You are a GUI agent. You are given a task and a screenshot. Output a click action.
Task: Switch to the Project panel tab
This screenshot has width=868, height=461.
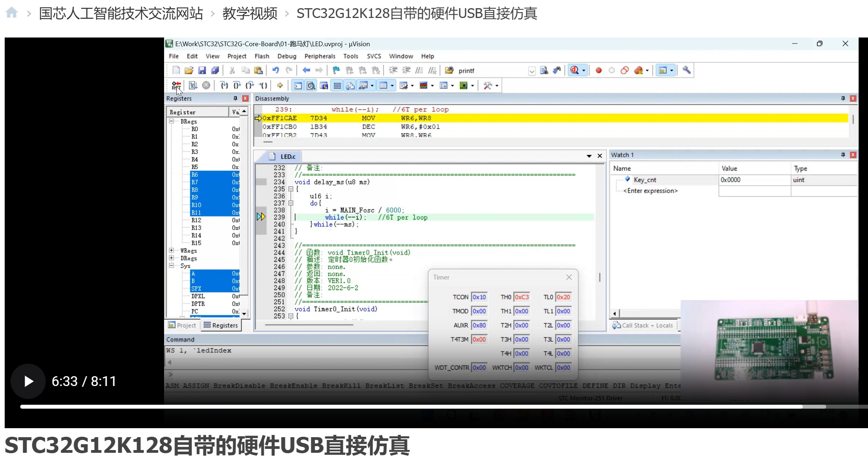(x=182, y=325)
